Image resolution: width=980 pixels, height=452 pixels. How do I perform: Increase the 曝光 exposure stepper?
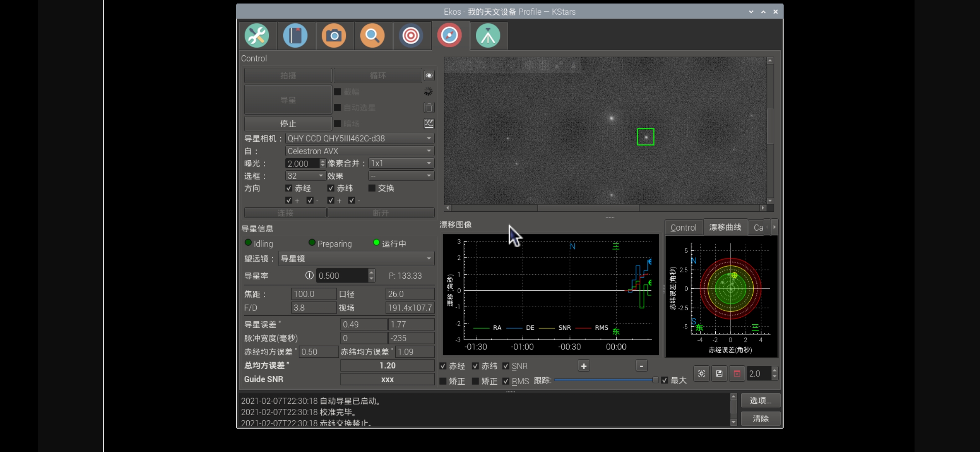[x=323, y=161]
